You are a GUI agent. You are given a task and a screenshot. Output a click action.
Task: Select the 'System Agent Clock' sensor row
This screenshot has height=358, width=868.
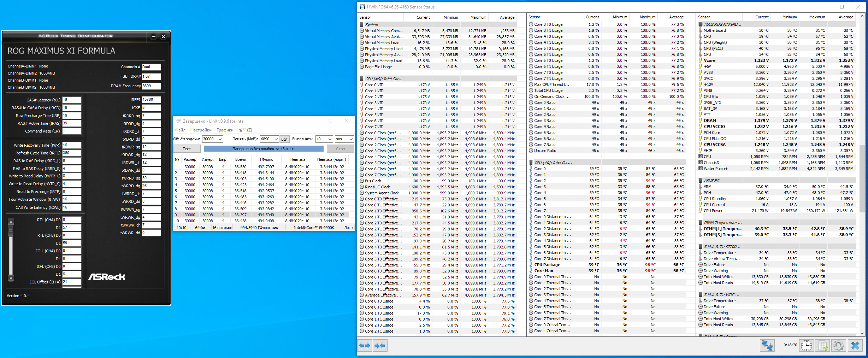pos(438,193)
